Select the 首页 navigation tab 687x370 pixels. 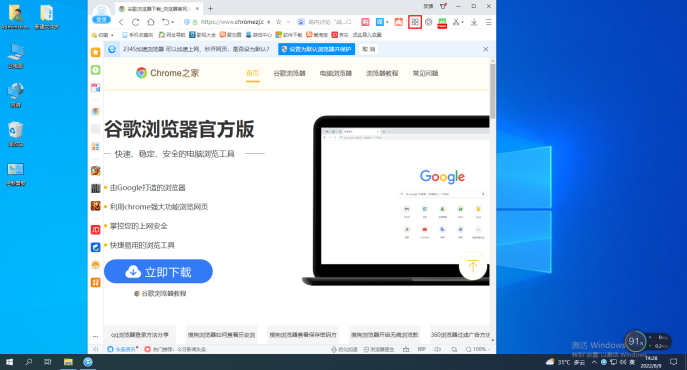click(x=252, y=73)
